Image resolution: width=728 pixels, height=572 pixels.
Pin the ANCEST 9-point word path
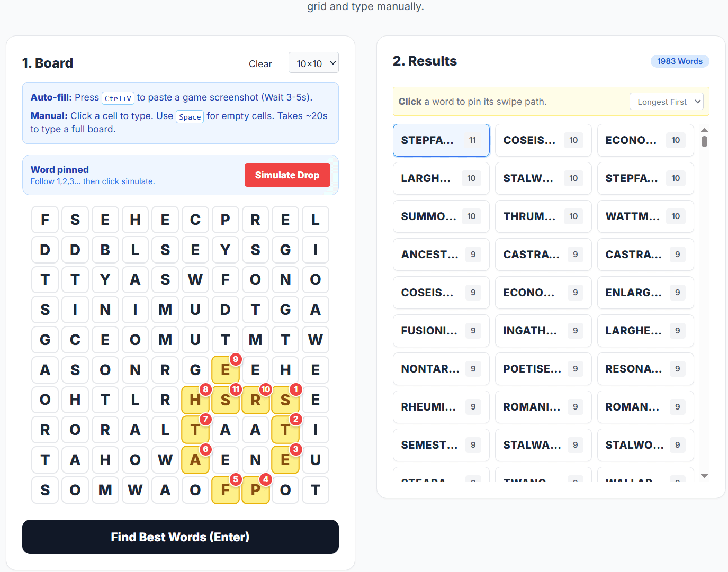[x=441, y=254]
